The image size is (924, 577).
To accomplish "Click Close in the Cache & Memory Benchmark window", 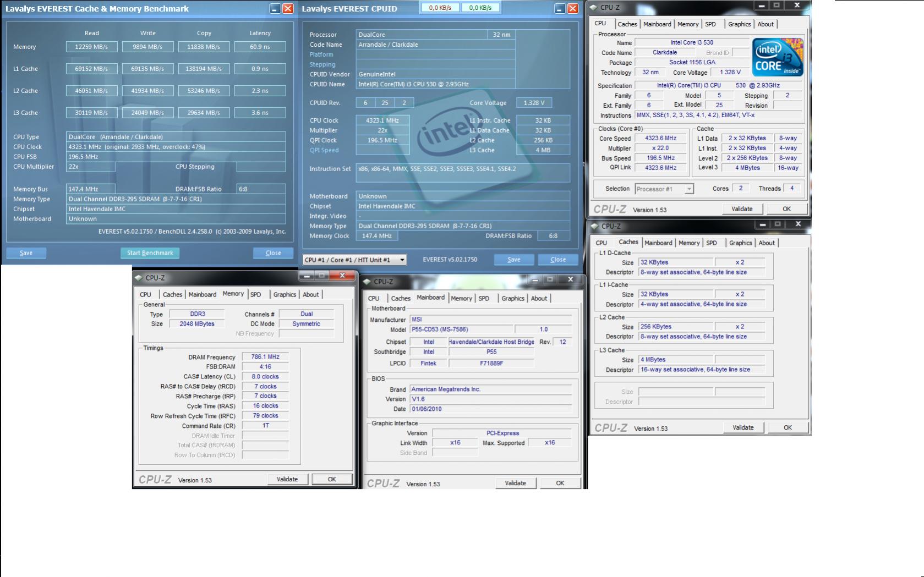I will [273, 253].
